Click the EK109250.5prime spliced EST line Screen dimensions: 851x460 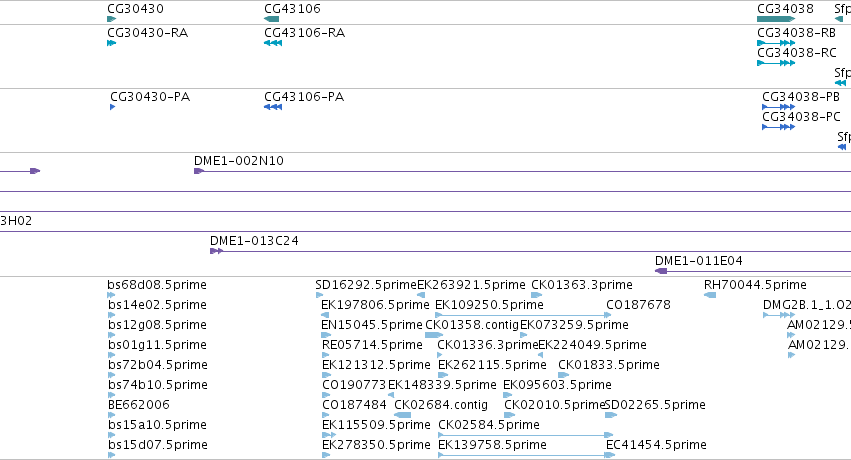tap(524, 315)
